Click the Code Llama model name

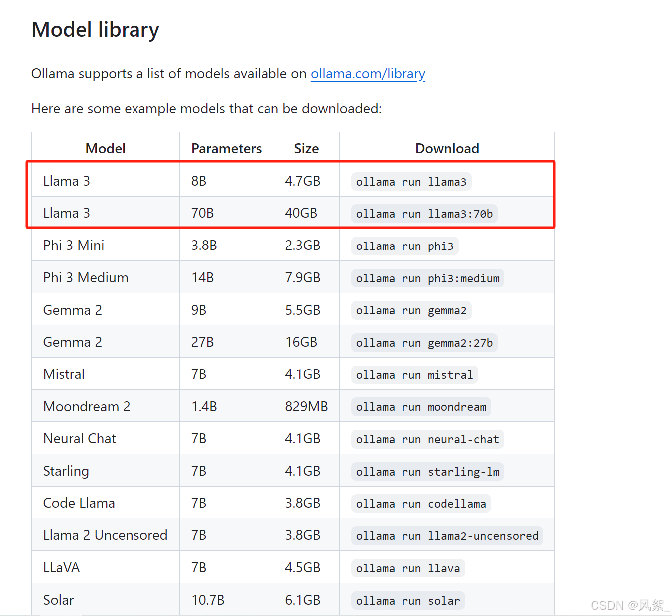coord(79,503)
